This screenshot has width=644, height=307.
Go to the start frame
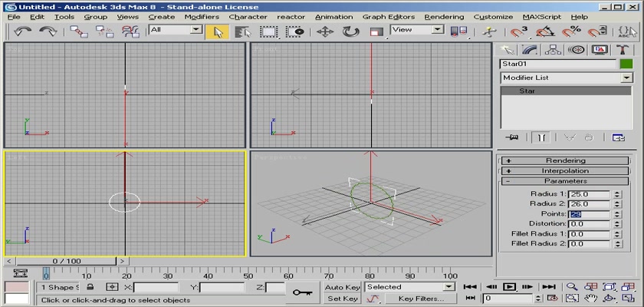[x=470, y=287]
